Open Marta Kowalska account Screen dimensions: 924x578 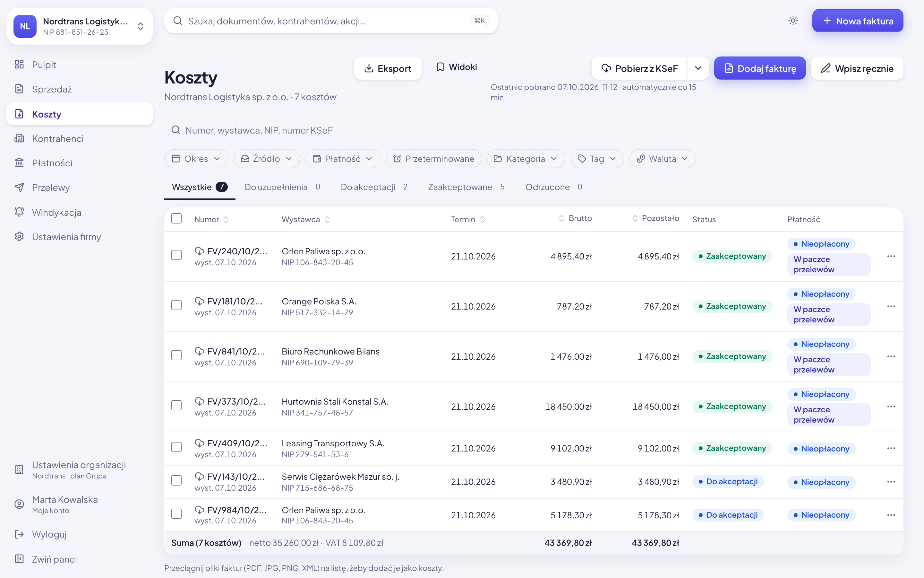pyautogui.click(x=80, y=504)
